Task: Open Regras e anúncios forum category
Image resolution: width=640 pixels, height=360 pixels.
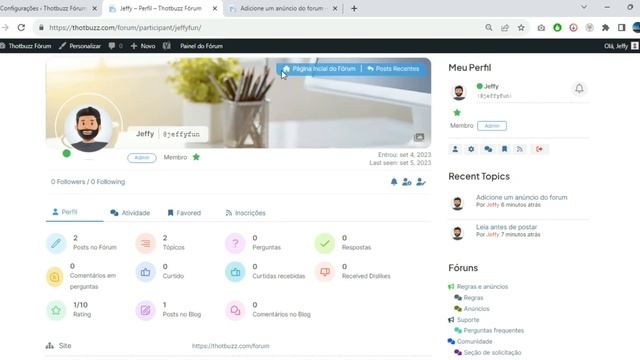Action: 482,287
